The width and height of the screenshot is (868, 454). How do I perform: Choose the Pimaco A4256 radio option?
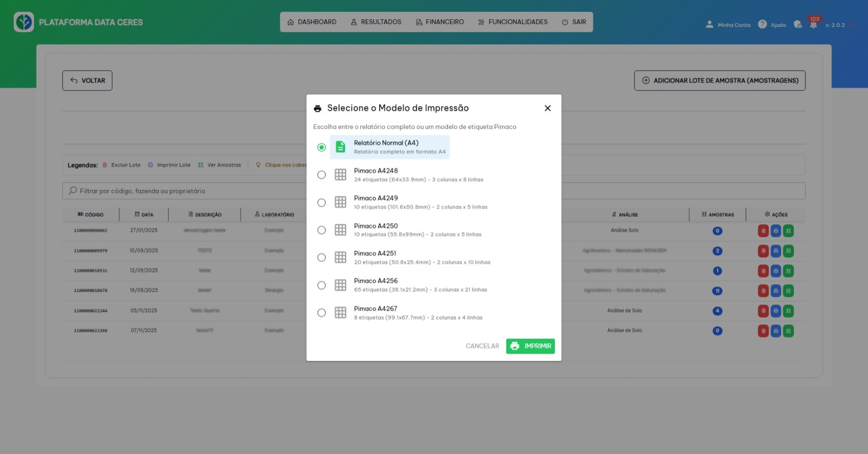321,286
